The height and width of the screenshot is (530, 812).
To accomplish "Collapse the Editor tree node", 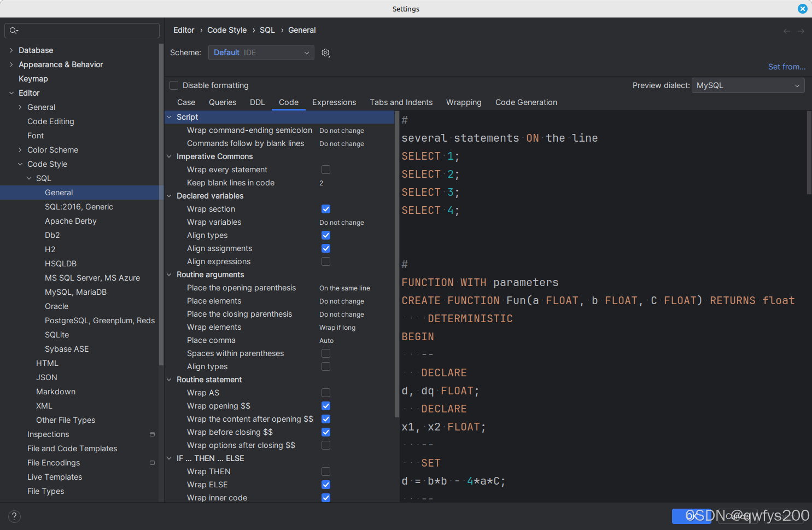I will tap(11, 93).
